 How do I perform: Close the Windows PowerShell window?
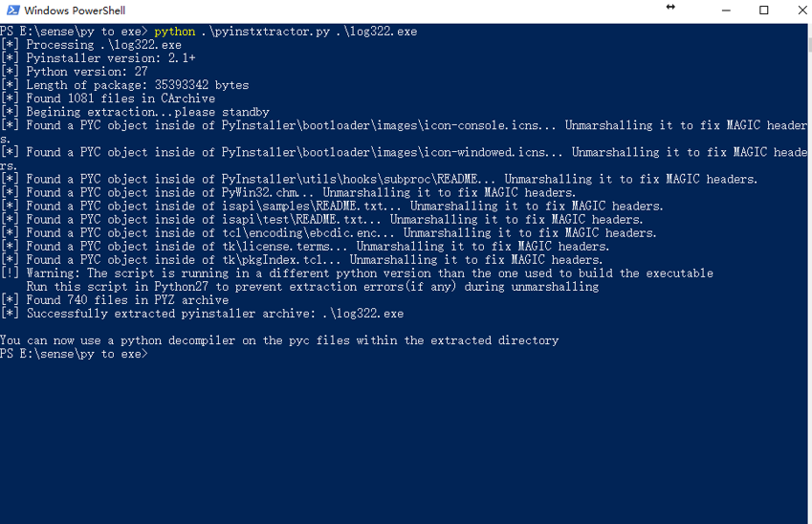point(801,11)
